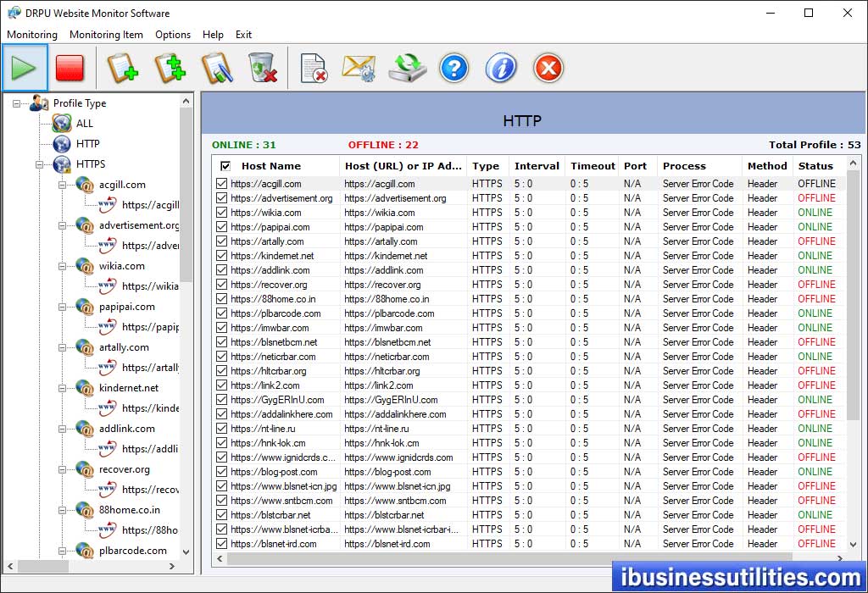Open the Help menu

tap(213, 34)
